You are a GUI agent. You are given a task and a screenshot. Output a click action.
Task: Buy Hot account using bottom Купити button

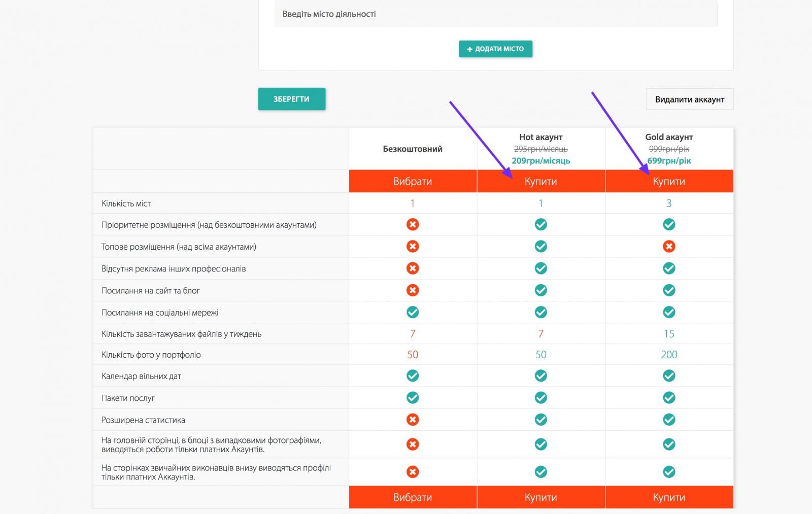tap(540, 498)
